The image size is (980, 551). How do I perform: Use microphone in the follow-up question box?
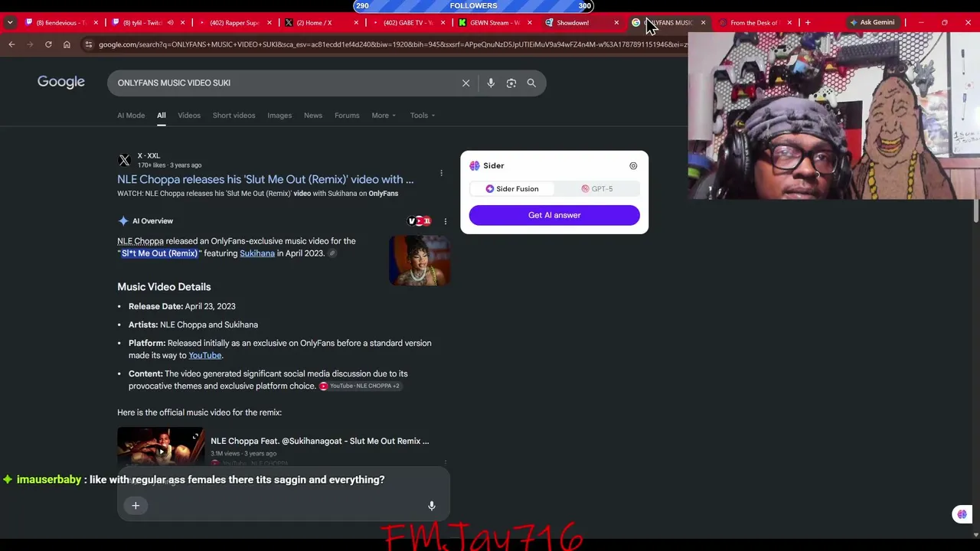tap(432, 505)
